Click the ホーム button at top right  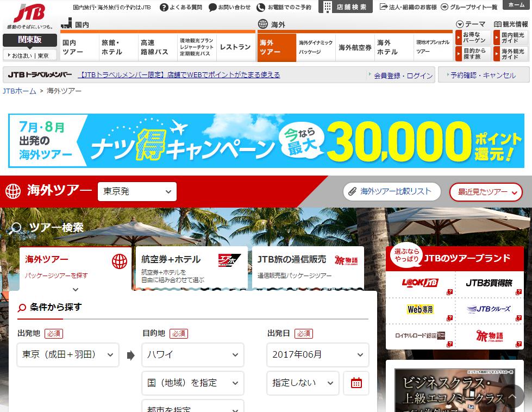coord(516,5)
